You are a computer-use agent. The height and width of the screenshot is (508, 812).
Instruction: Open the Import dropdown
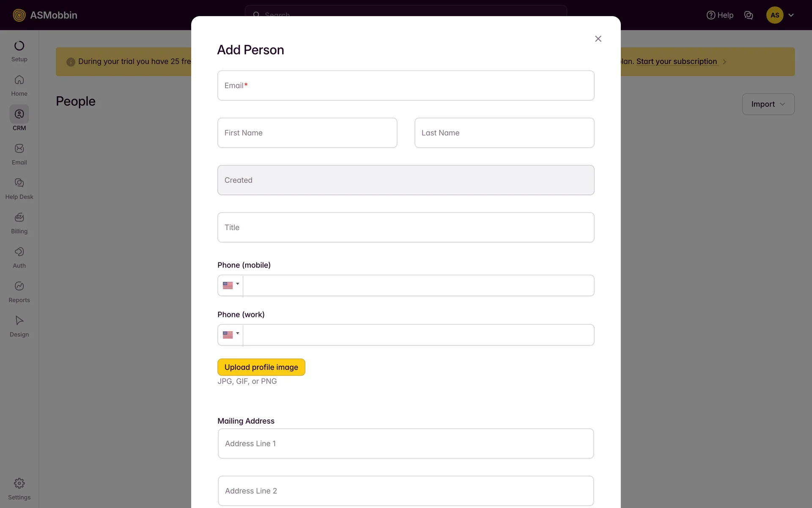point(768,104)
